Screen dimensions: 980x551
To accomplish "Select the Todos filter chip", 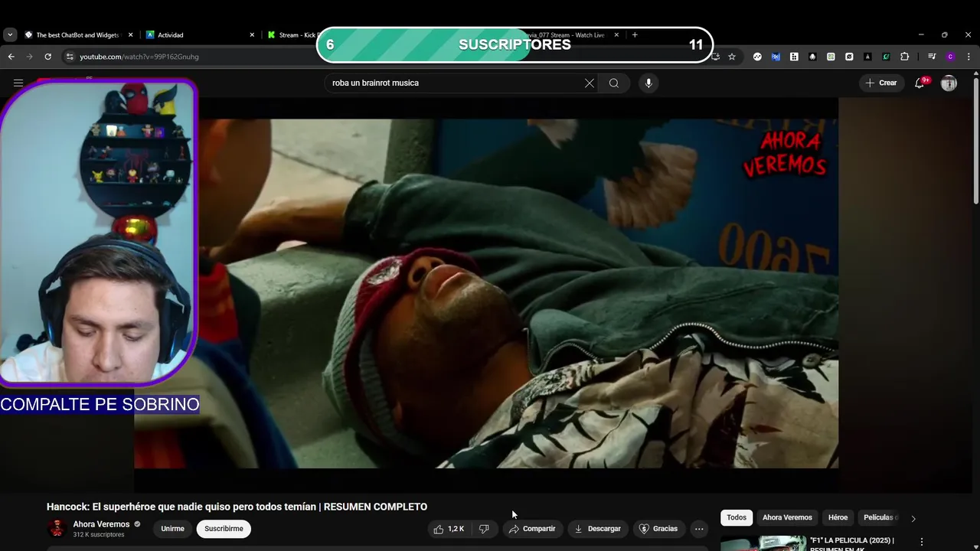I will pyautogui.click(x=737, y=517).
